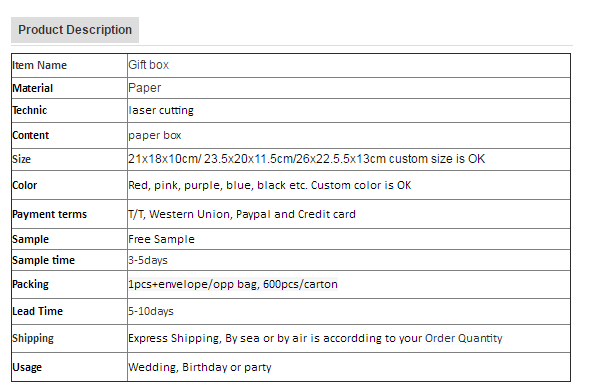Image resolution: width=593 pixels, height=390 pixels.
Task: Click the Product Description tab header
Action: click(x=75, y=30)
